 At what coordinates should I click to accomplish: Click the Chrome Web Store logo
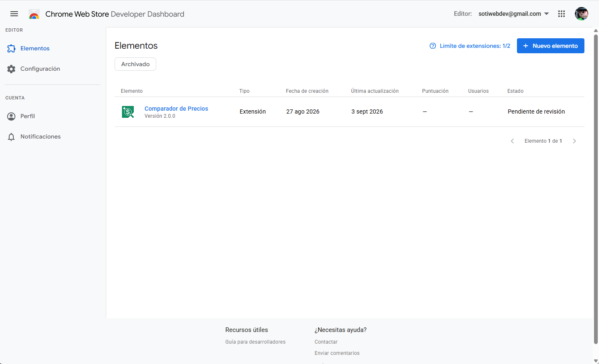[34, 14]
